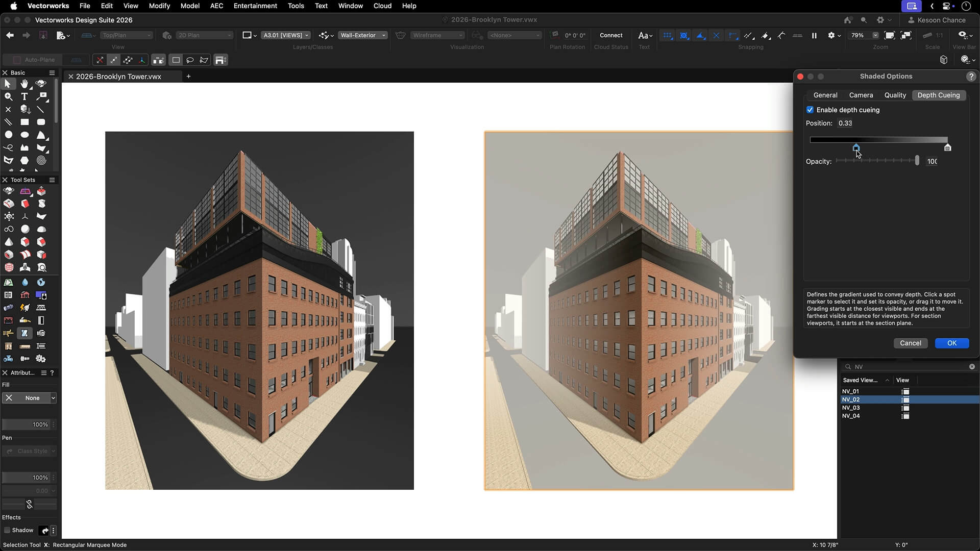Screen dimensions: 980x551
Task: Toggle Snap to Grid in Snapping set
Action: coord(668,35)
